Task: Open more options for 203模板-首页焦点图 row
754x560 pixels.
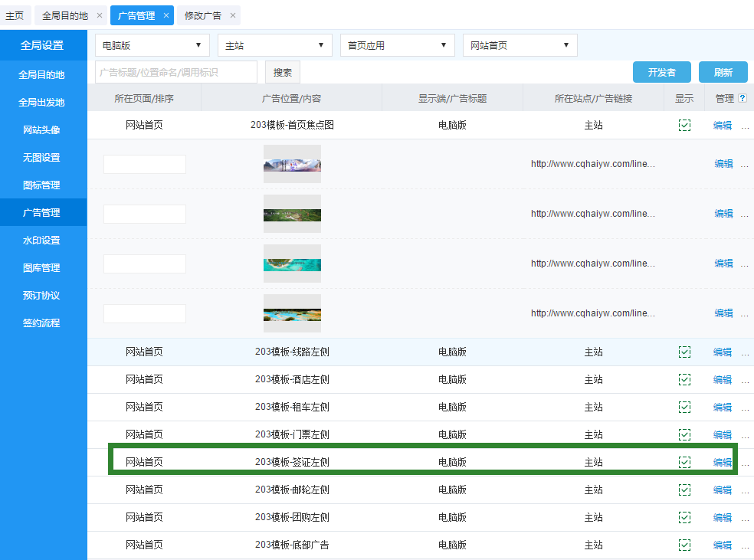Action: point(745,126)
